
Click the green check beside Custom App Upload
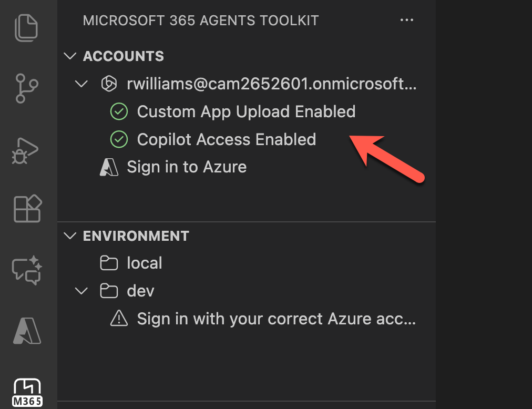tap(119, 111)
